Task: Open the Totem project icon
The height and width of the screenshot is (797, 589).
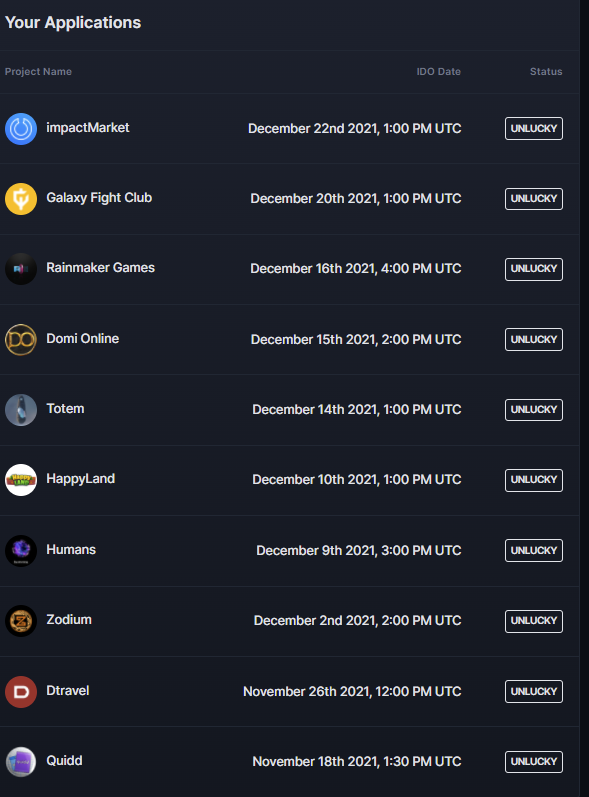Action: click(21, 410)
